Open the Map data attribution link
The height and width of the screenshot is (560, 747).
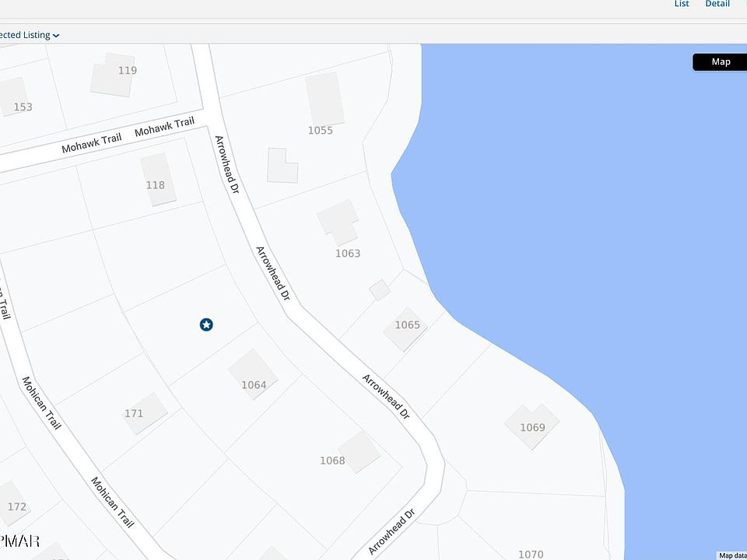(x=732, y=555)
